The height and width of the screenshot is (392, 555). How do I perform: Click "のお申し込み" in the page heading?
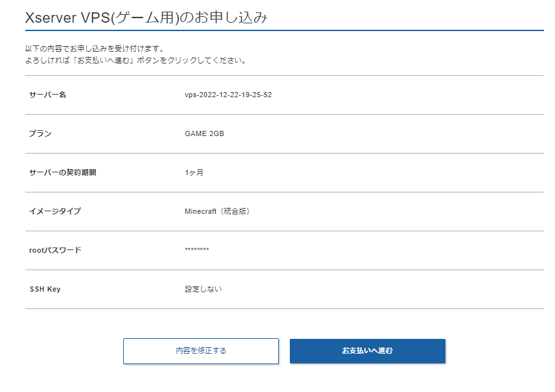click(x=222, y=18)
